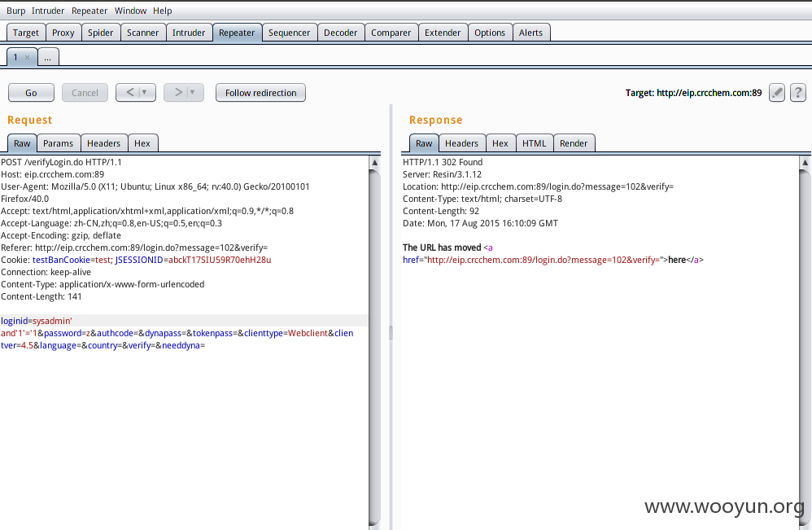The width and height of the screenshot is (812, 530).
Task: Click the Referer header line in request
Action: 134,247
